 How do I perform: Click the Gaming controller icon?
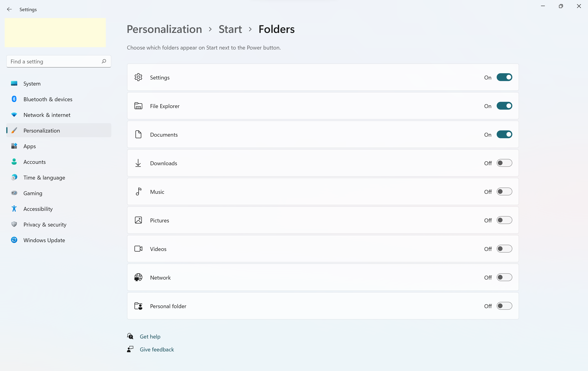pos(14,193)
